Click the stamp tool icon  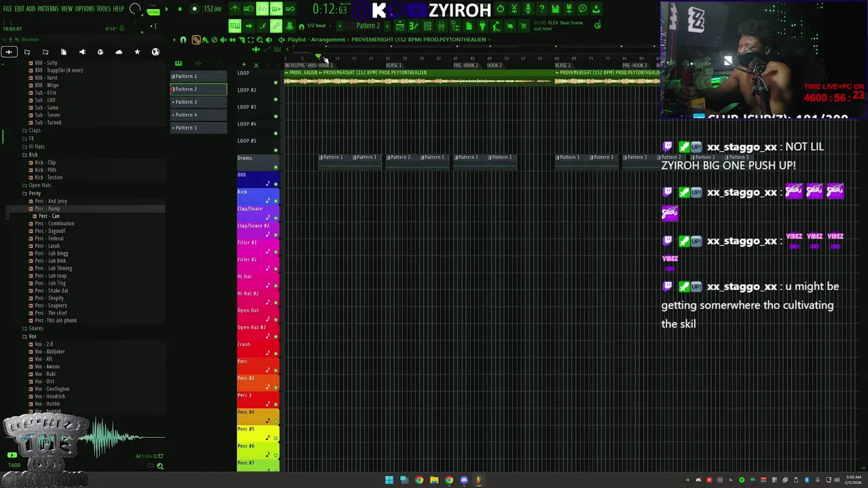pos(290,26)
